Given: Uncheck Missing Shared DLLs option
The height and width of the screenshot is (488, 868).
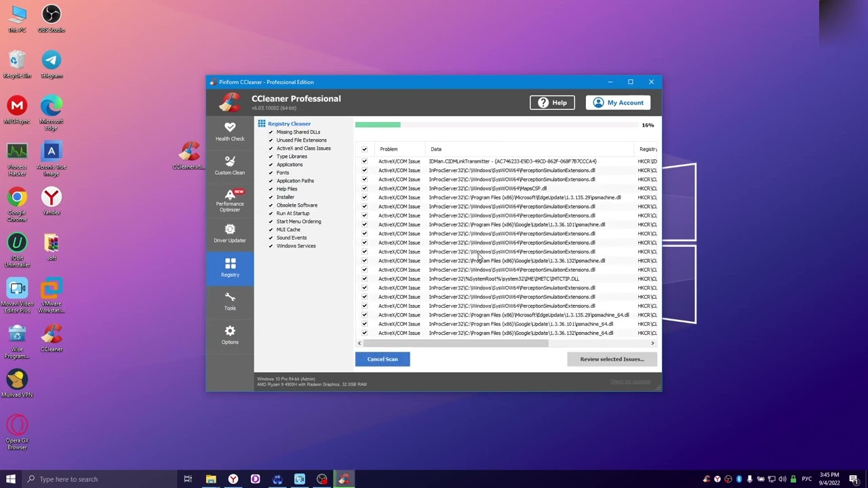Looking at the screenshot, I should coord(271,132).
